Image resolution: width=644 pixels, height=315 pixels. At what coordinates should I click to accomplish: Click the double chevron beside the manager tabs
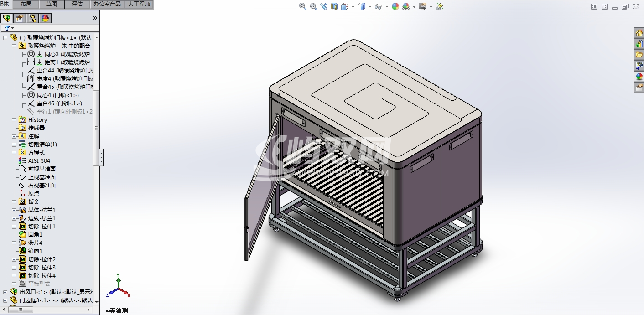95,18
